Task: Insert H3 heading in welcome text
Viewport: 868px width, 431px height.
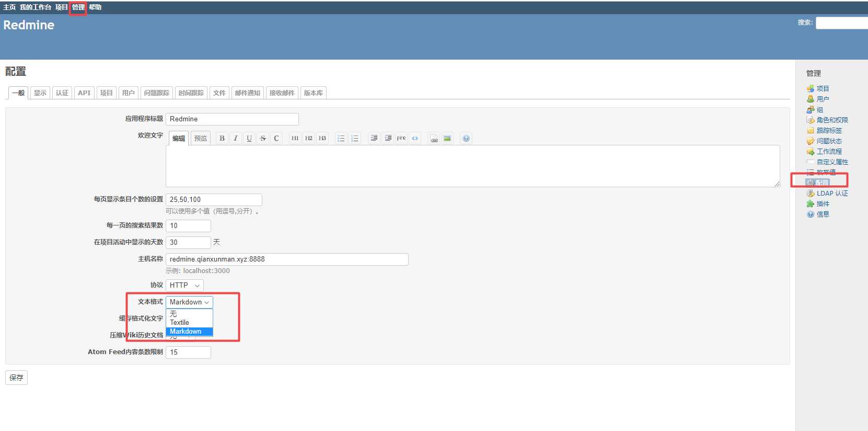Action: point(322,138)
